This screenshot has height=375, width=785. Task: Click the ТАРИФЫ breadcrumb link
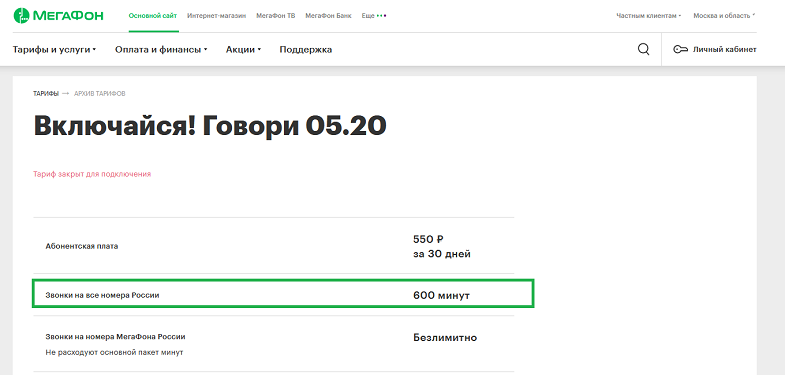46,94
